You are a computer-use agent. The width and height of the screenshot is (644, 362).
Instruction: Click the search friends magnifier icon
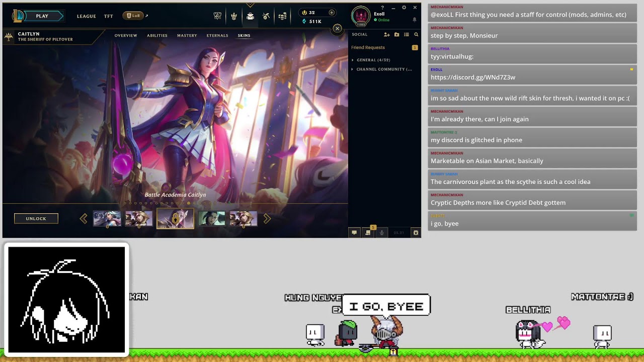416,35
